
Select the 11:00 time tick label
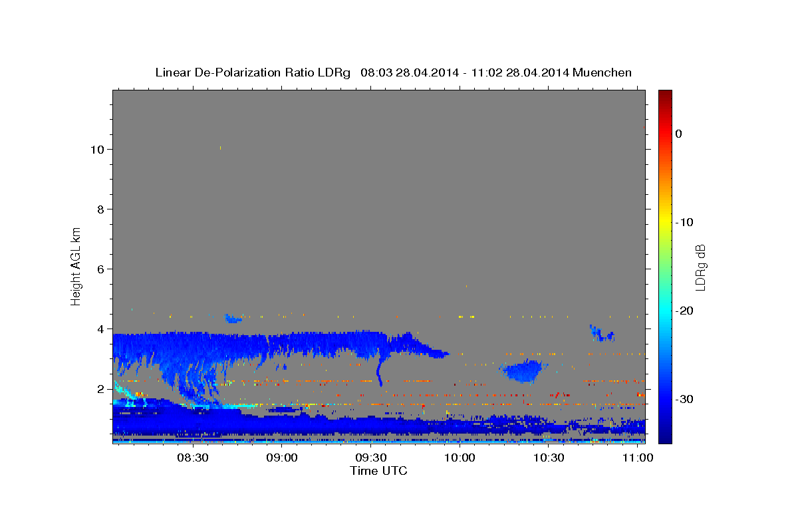click(638, 459)
